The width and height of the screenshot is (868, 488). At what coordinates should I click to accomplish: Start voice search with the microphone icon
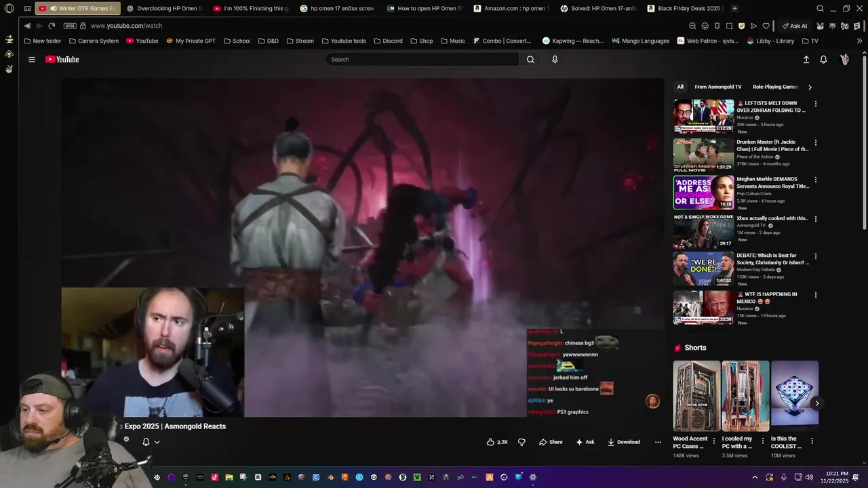[555, 60]
